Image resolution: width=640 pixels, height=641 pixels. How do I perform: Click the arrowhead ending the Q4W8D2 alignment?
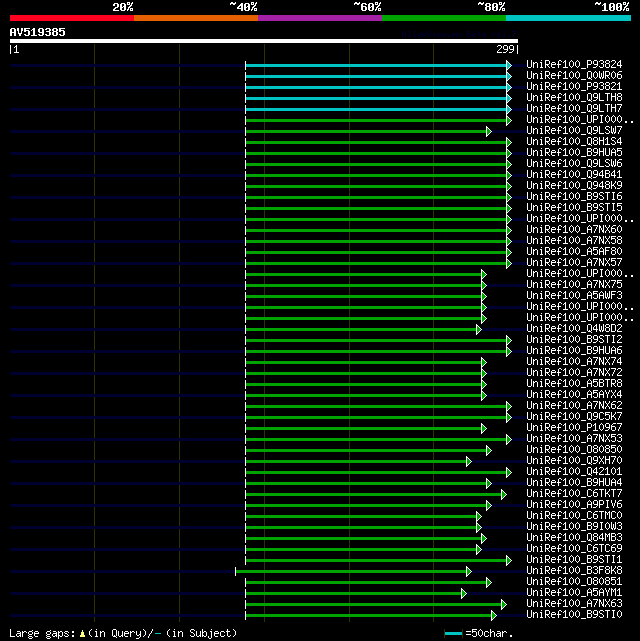click(479, 329)
